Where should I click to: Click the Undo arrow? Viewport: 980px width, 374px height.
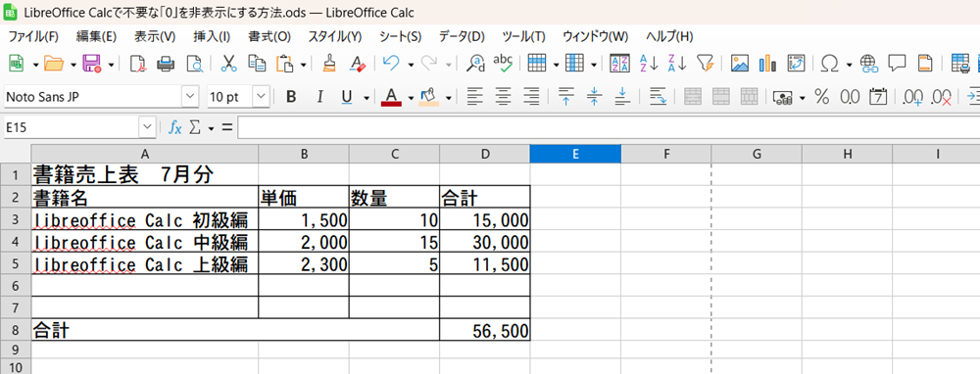[391, 63]
